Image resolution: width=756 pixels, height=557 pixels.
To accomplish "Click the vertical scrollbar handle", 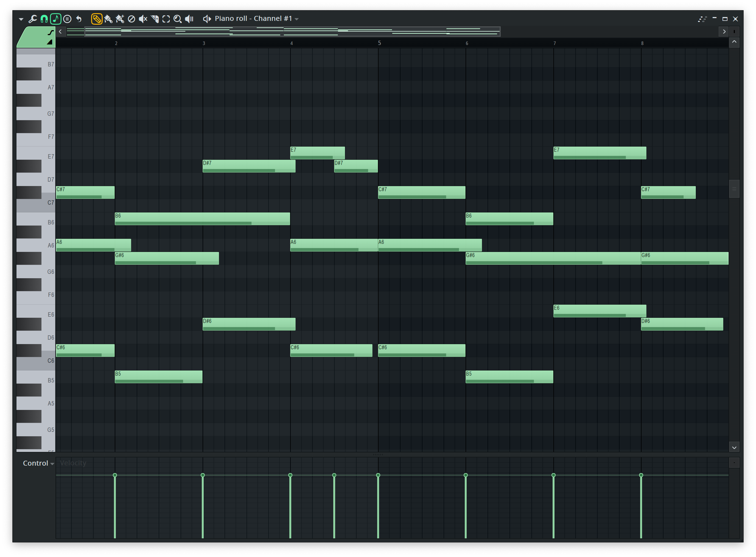I will point(734,189).
